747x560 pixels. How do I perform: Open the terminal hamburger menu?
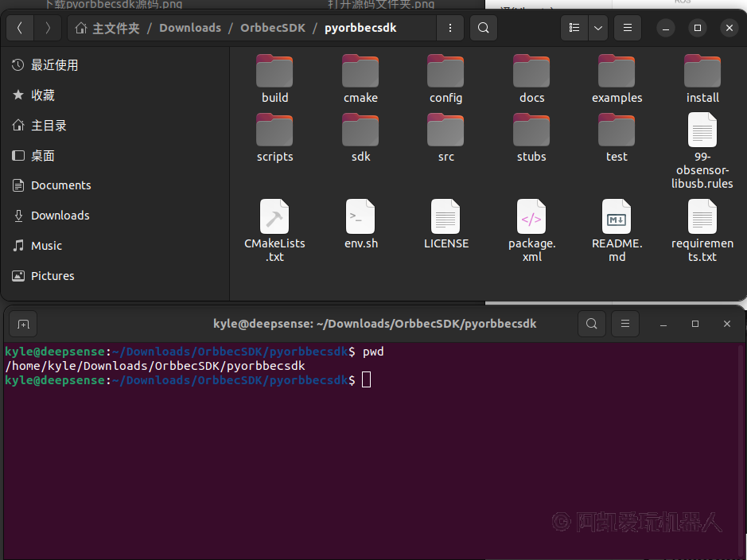point(625,324)
